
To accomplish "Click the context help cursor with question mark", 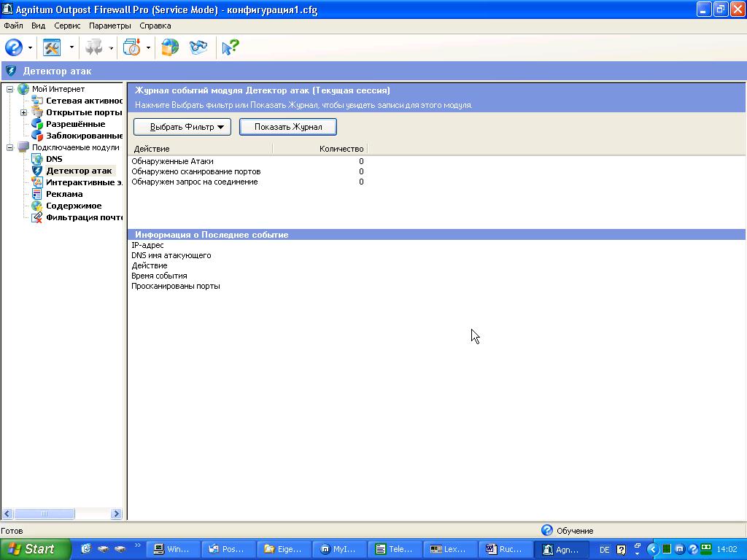I will [231, 47].
